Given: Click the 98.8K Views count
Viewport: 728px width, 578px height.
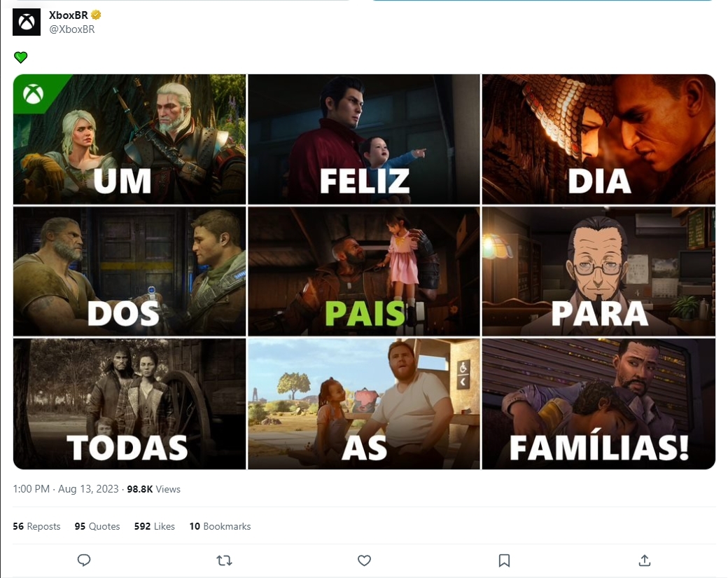Looking at the screenshot, I should click(x=154, y=489).
